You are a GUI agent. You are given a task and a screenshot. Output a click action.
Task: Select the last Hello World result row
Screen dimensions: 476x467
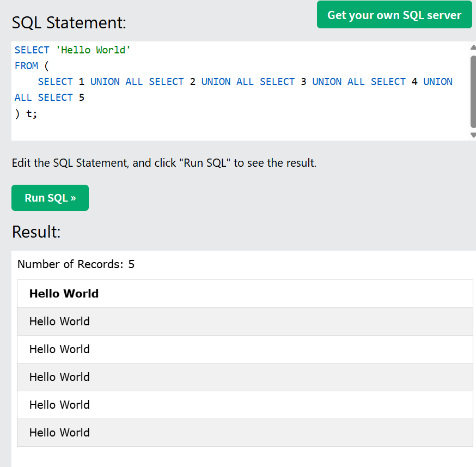coord(59,433)
